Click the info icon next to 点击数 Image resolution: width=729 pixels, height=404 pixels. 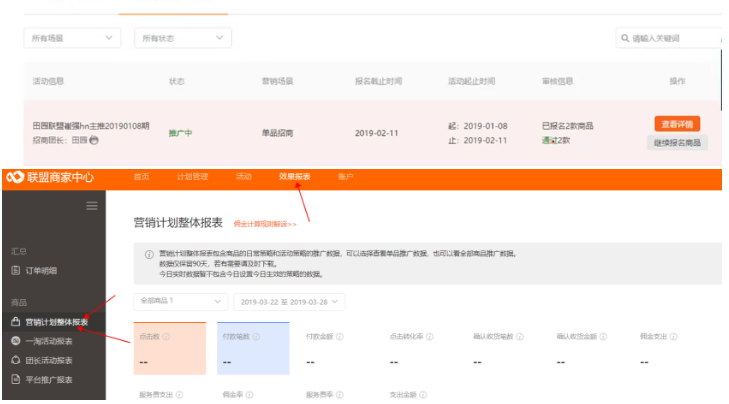[166, 337]
